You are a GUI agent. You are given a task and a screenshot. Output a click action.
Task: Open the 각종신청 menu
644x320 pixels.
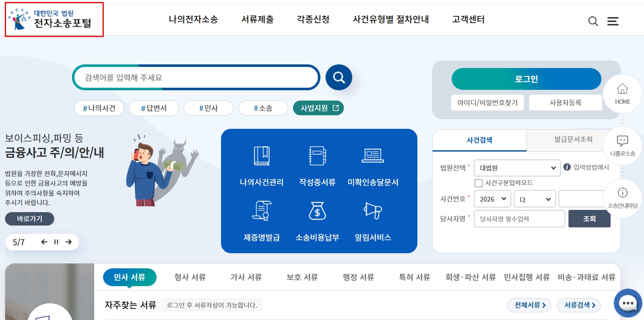(313, 19)
